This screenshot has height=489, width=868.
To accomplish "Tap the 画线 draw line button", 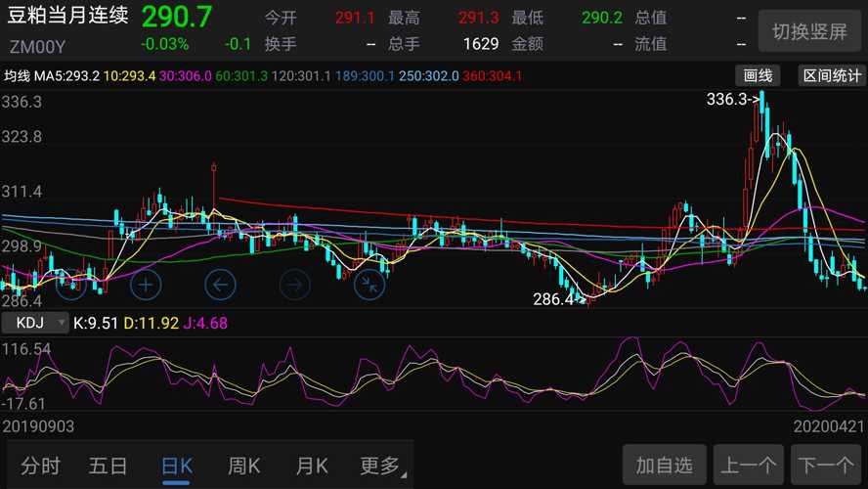I will pos(758,76).
